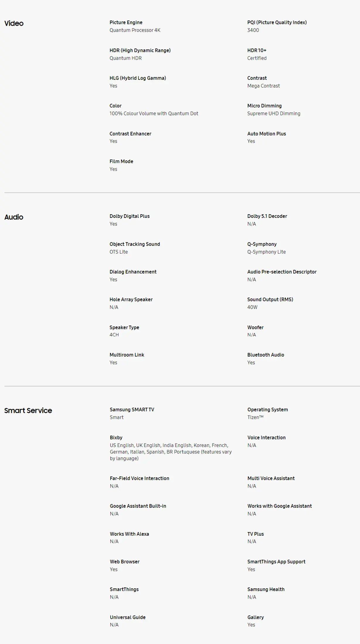Click the Bixby spec label
This screenshot has width=360, height=644.
click(116, 438)
